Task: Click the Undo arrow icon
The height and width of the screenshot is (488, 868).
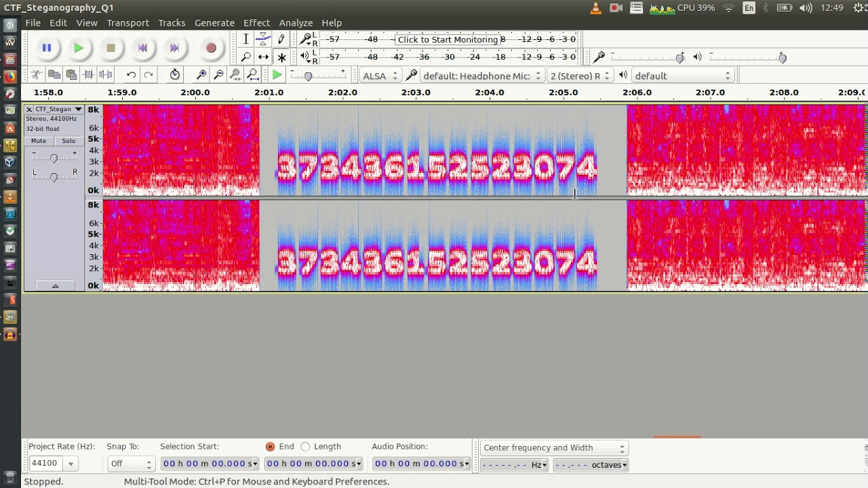Action: pyautogui.click(x=131, y=75)
